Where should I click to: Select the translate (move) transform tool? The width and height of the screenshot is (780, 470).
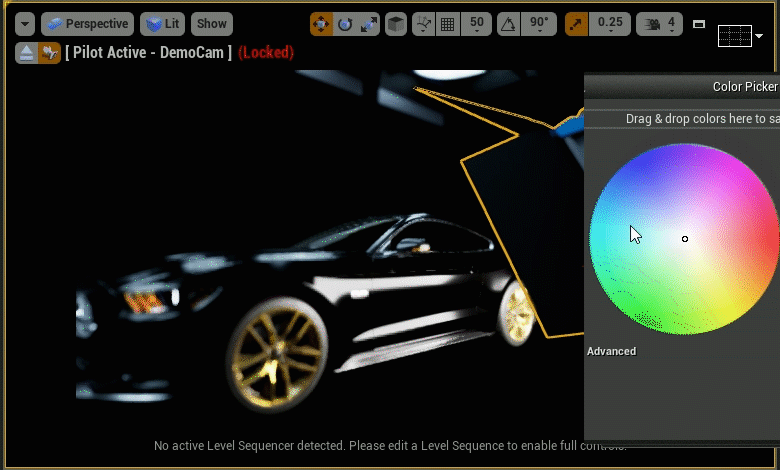tap(322, 24)
